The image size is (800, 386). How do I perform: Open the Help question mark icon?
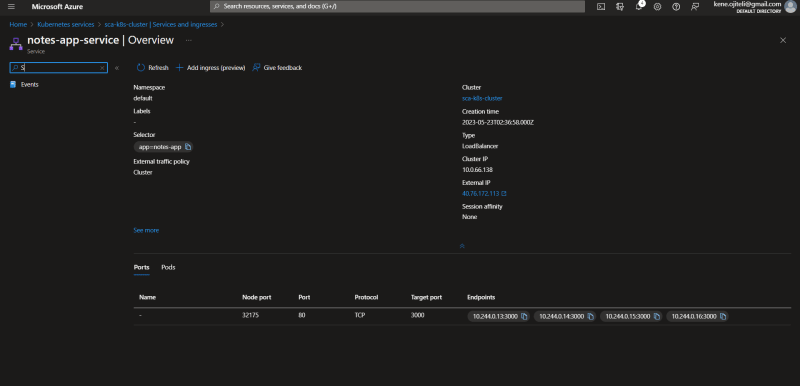tap(676, 7)
